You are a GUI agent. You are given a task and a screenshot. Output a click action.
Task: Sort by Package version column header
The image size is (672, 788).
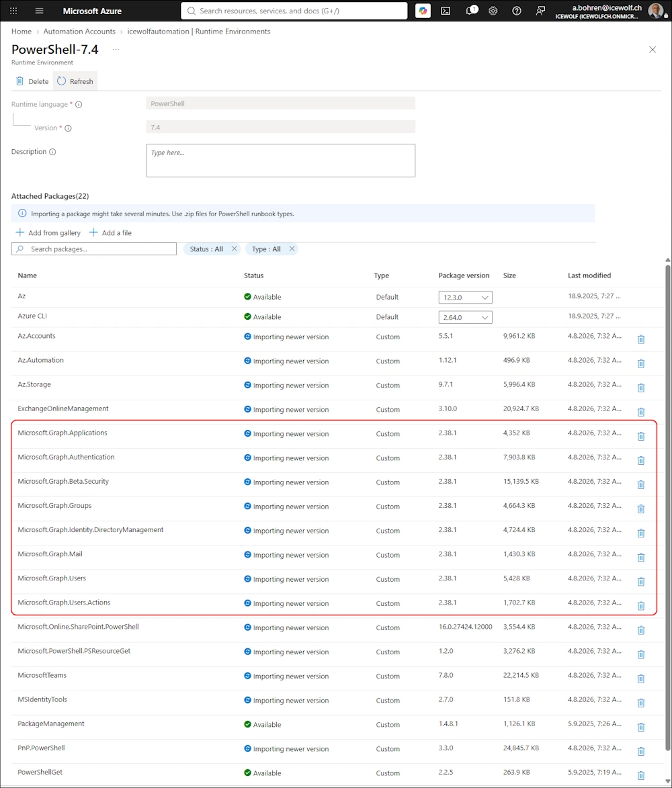(464, 275)
